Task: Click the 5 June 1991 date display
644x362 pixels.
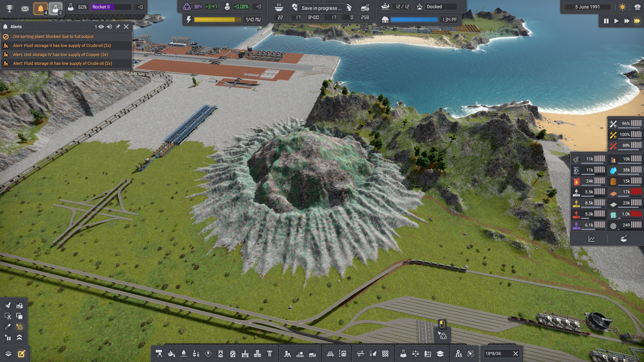Action: pos(587,7)
